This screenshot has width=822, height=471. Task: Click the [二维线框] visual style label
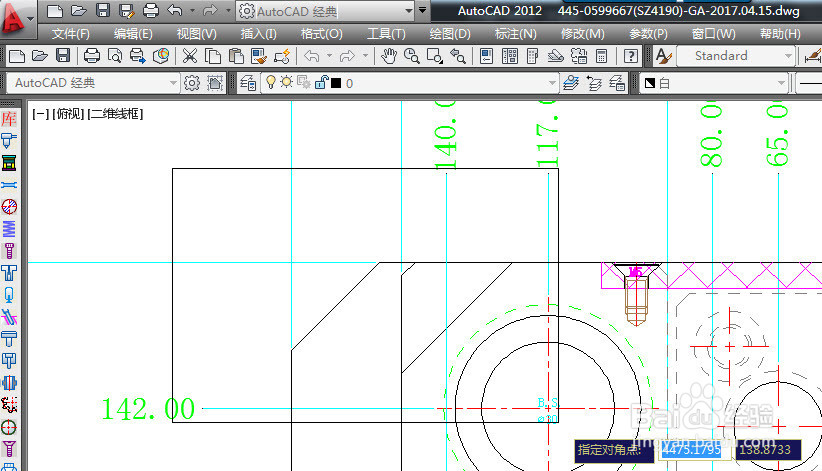(115, 114)
